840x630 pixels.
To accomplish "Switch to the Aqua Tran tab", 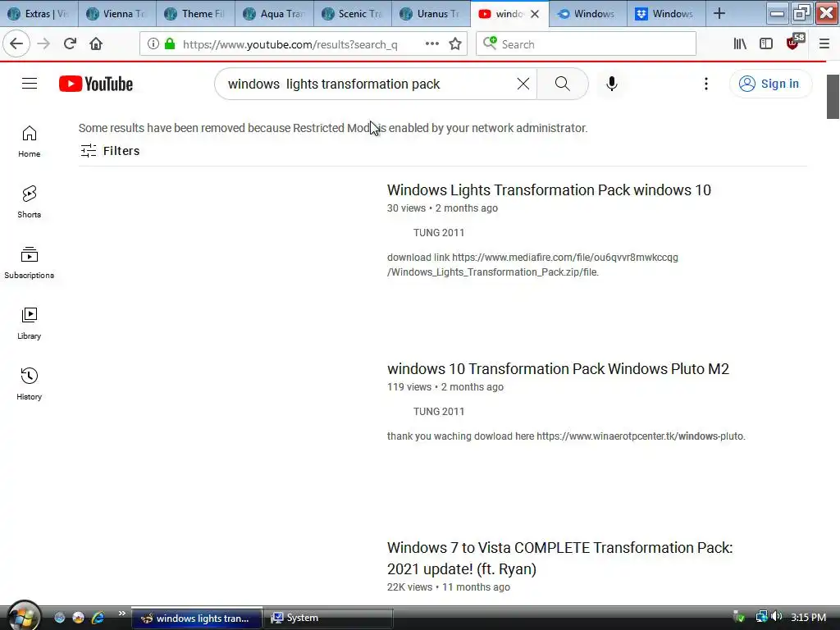I will pos(274,14).
